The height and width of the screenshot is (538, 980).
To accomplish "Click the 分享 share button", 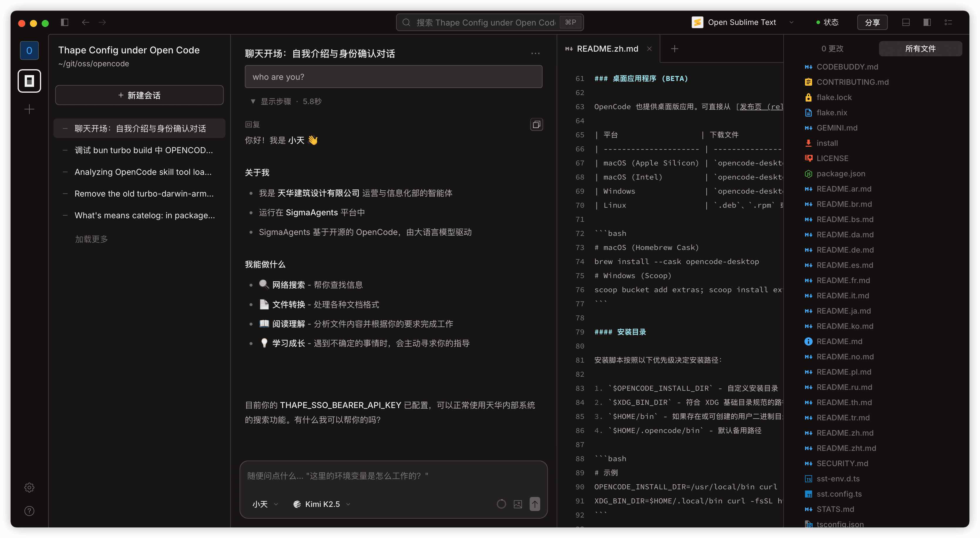I will (872, 22).
